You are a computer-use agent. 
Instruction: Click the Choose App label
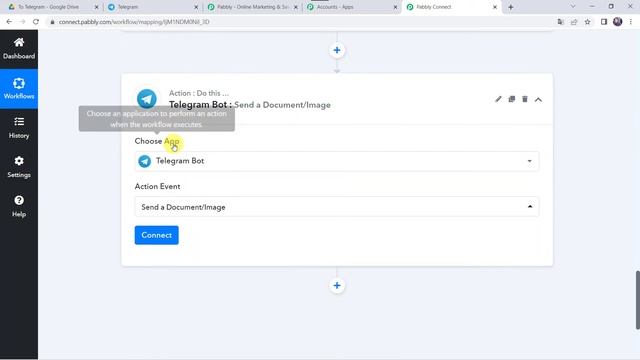[x=157, y=141]
